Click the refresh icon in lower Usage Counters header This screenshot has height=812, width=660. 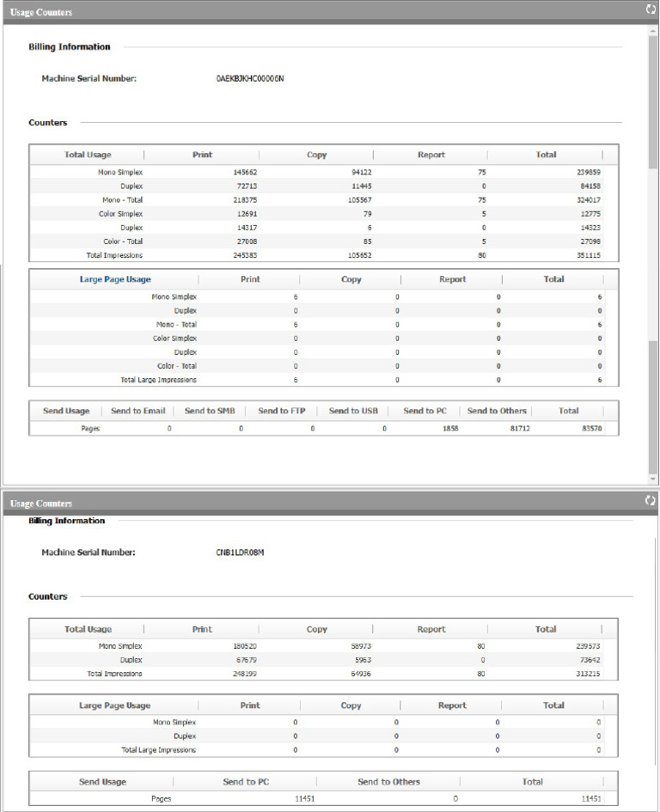[x=651, y=500]
